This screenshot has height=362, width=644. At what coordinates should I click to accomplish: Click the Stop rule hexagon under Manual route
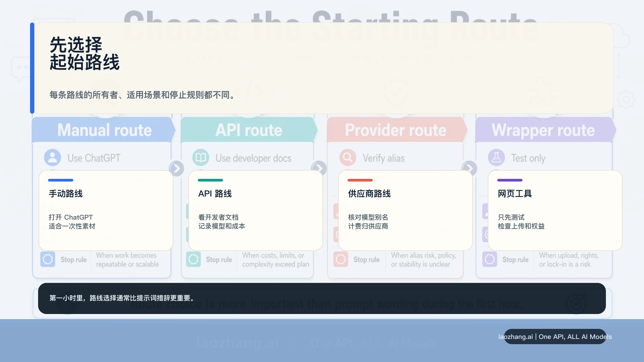(48, 259)
